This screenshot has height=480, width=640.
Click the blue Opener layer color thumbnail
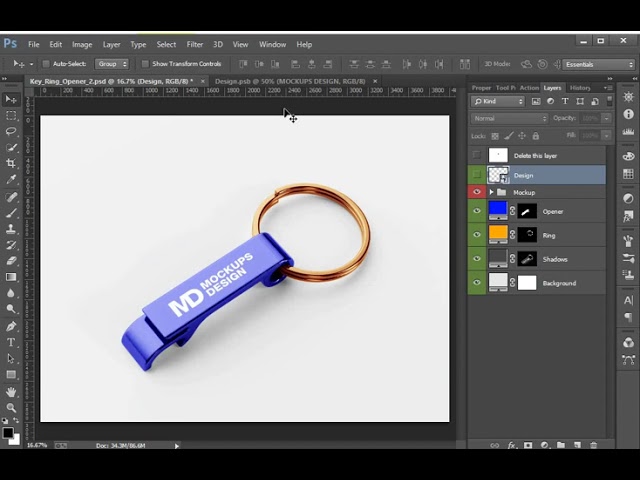[x=498, y=210]
